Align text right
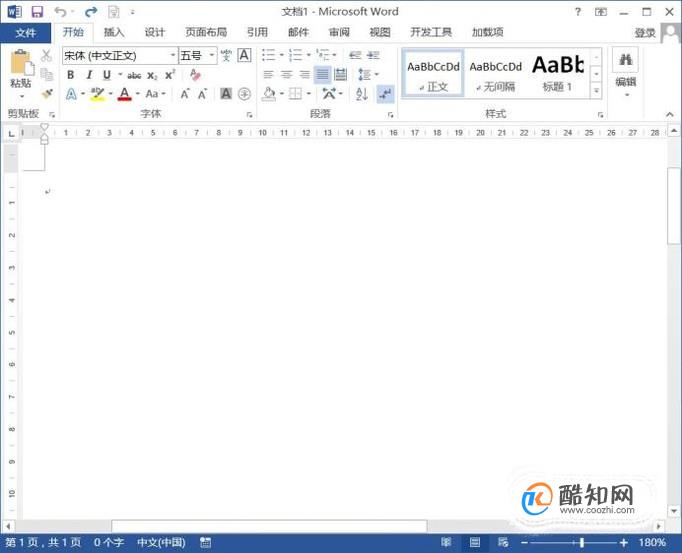682x553 pixels. coord(304,74)
